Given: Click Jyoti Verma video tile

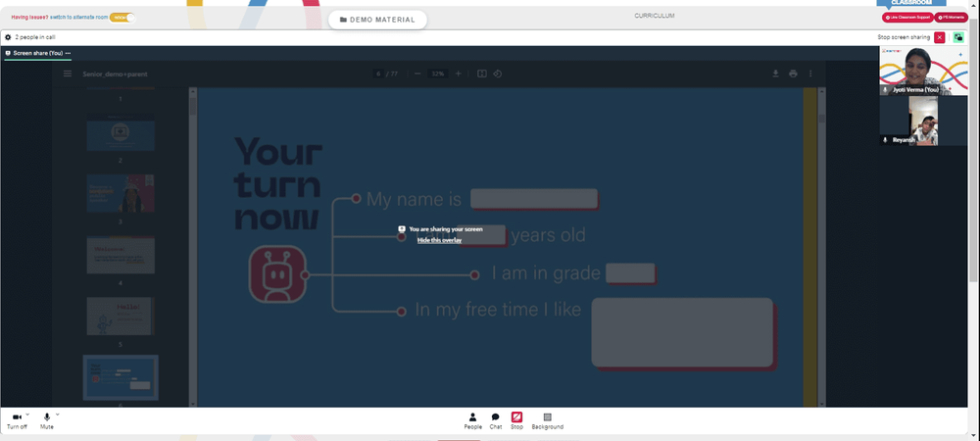Looking at the screenshot, I should pos(924,71).
